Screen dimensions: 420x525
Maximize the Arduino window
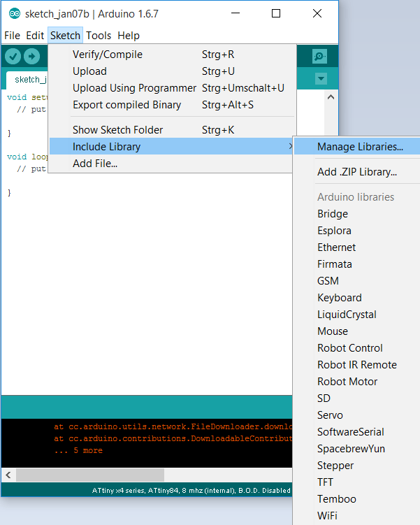coord(276,14)
